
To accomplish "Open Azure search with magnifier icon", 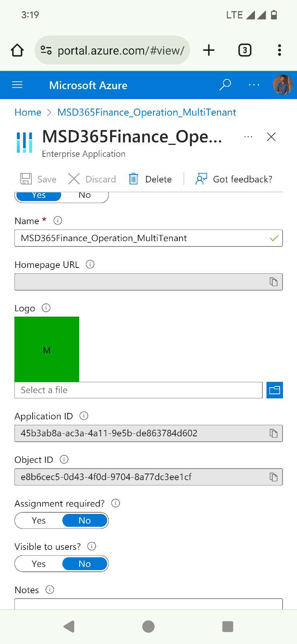I will pyautogui.click(x=225, y=85).
